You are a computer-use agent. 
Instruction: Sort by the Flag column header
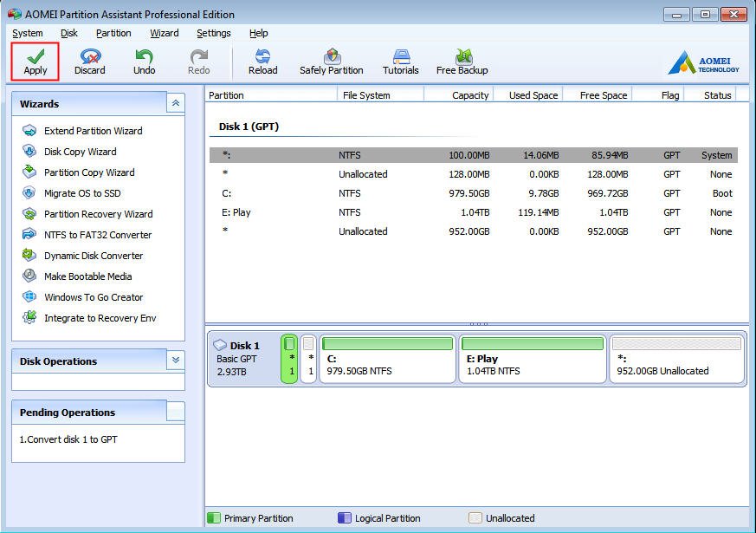click(658, 95)
